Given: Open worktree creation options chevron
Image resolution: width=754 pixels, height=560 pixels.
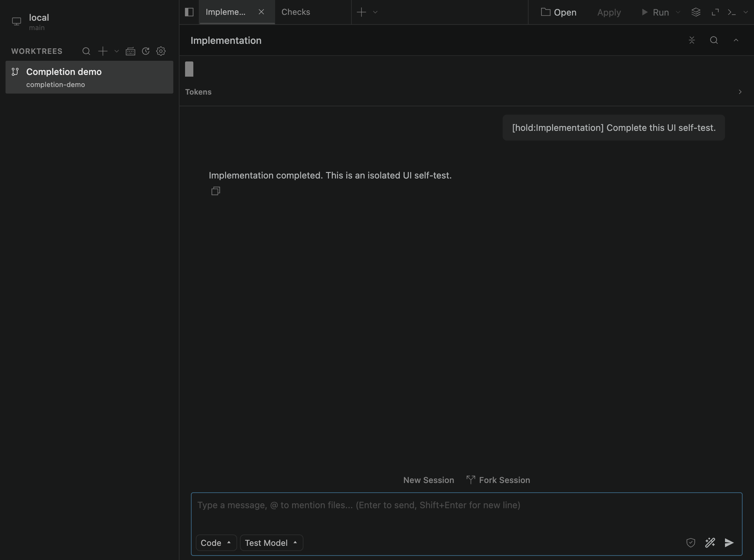Looking at the screenshot, I should pyautogui.click(x=117, y=51).
